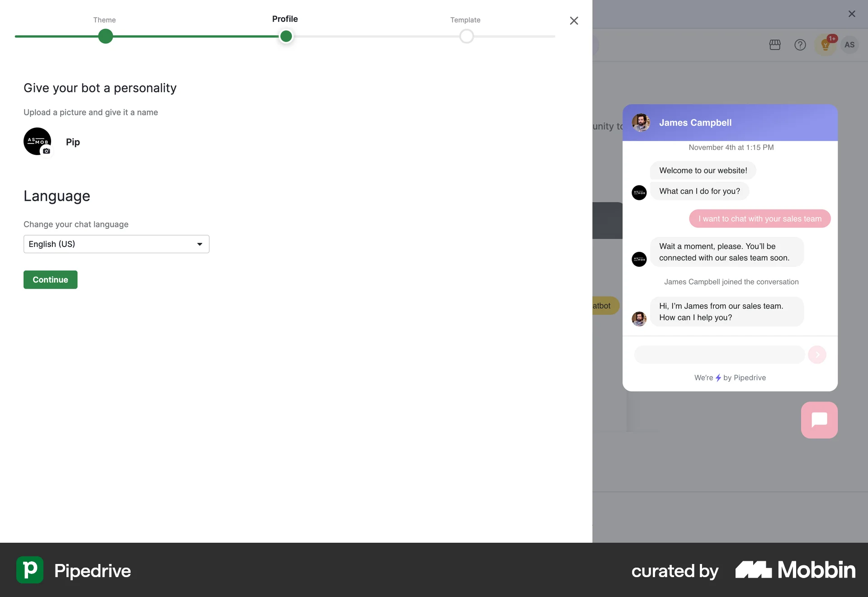
Task: Click the camera icon to upload bot picture
Action: (47, 152)
